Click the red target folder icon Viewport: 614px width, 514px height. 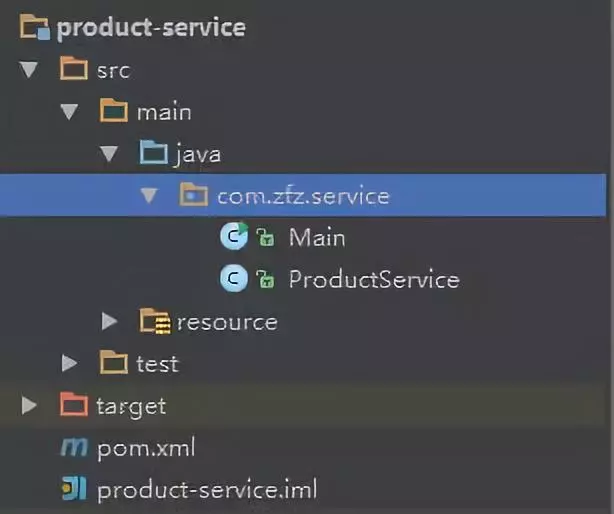click(74, 404)
